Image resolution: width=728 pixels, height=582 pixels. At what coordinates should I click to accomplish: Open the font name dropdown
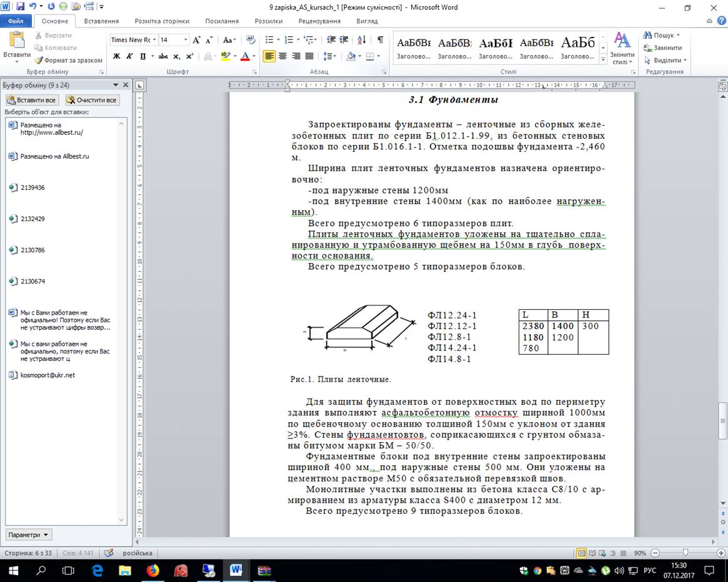click(154, 40)
